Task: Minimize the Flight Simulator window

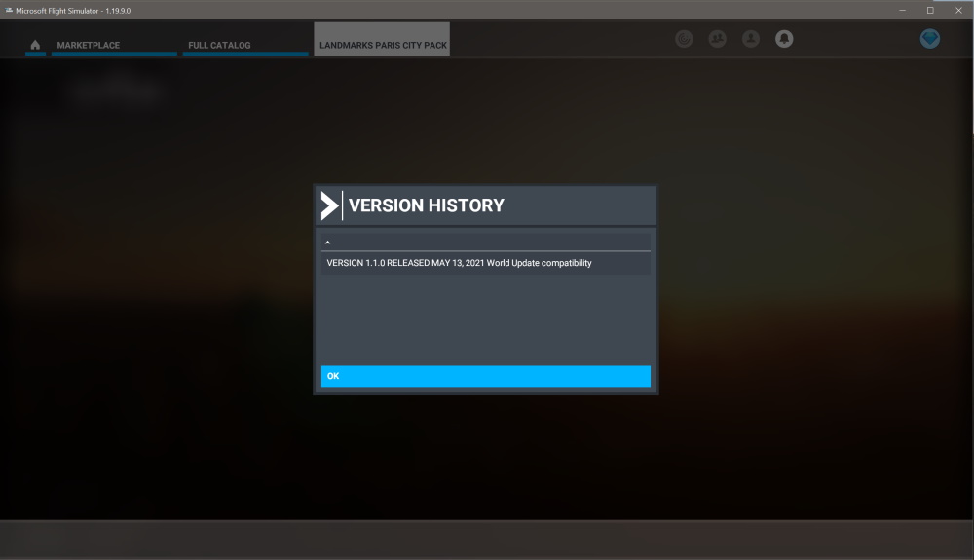Action: [903, 10]
